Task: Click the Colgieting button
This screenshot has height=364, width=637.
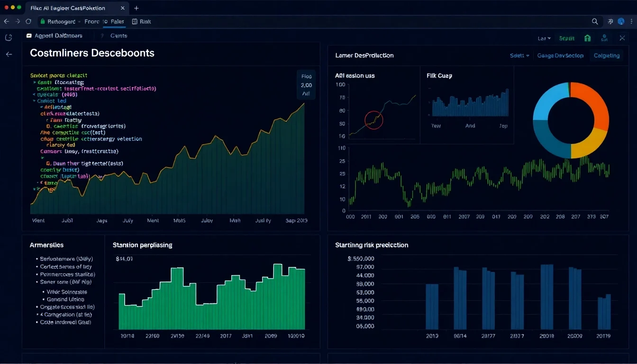Action: 607,55
